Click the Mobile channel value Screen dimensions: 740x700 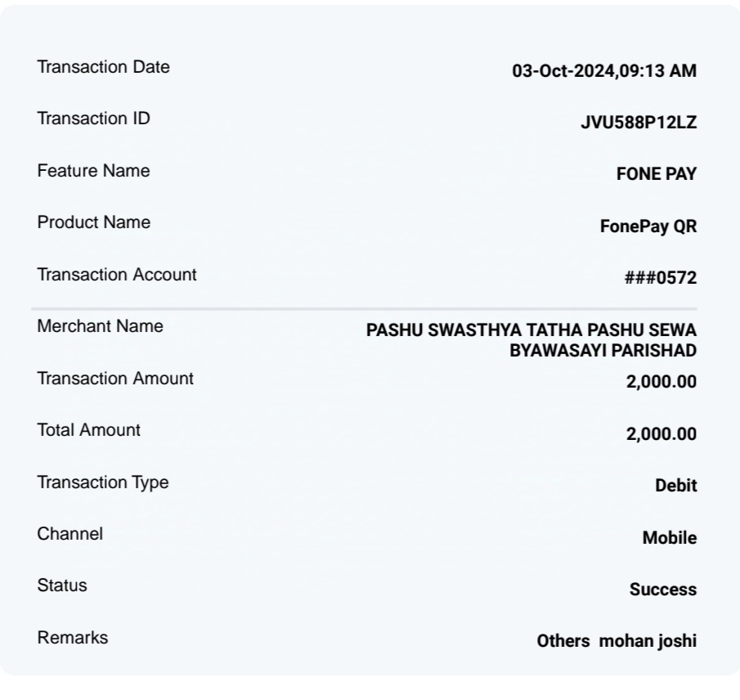[x=669, y=537]
